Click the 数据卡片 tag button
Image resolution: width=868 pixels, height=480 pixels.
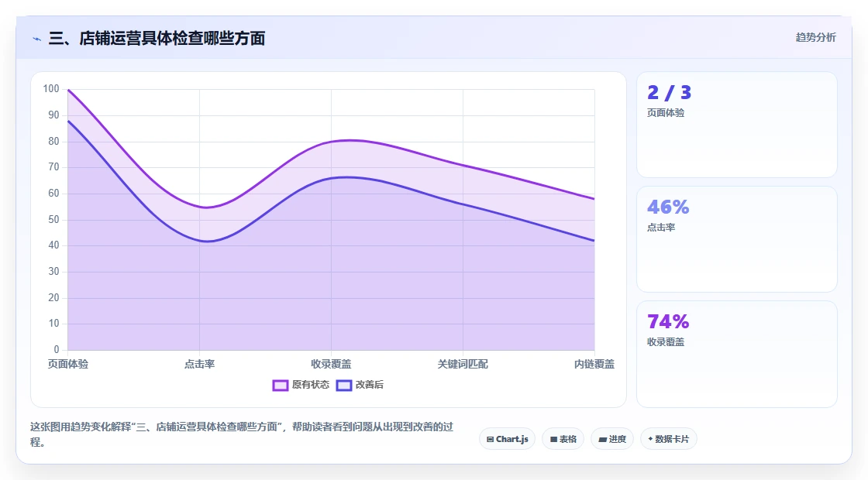click(x=668, y=439)
